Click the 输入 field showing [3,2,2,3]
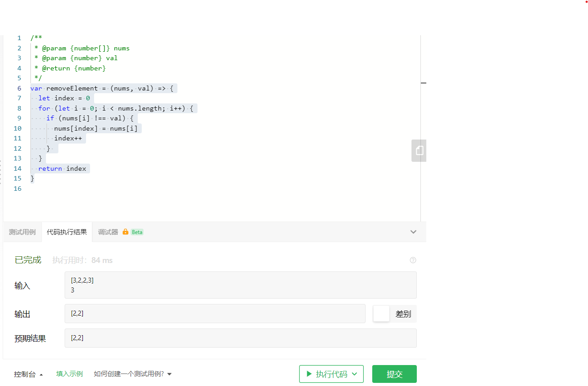 tap(241, 285)
